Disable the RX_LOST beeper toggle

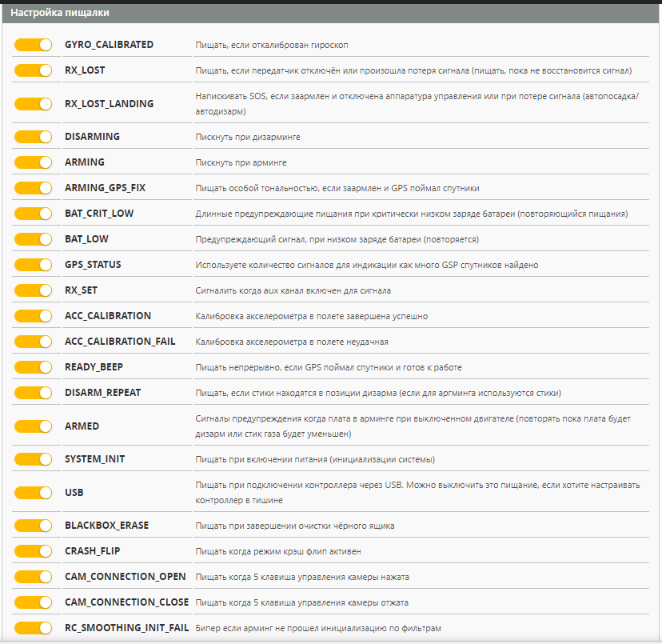(x=33, y=70)
